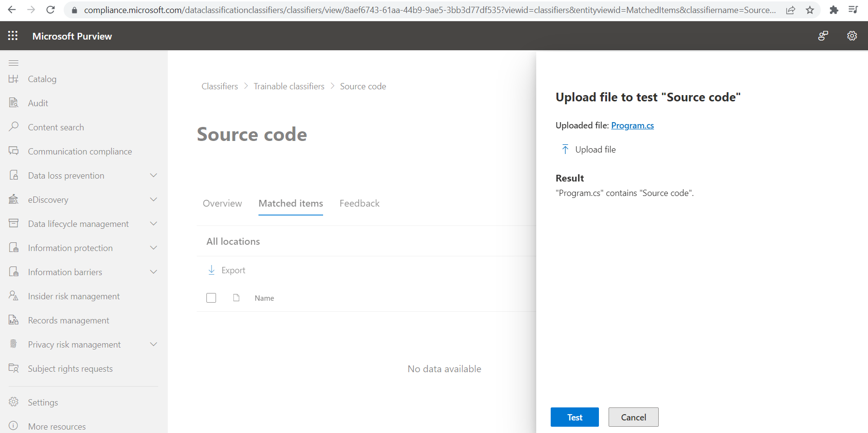
Task: Click the Subject rights requests icon
Action: (x=14, y=368)
